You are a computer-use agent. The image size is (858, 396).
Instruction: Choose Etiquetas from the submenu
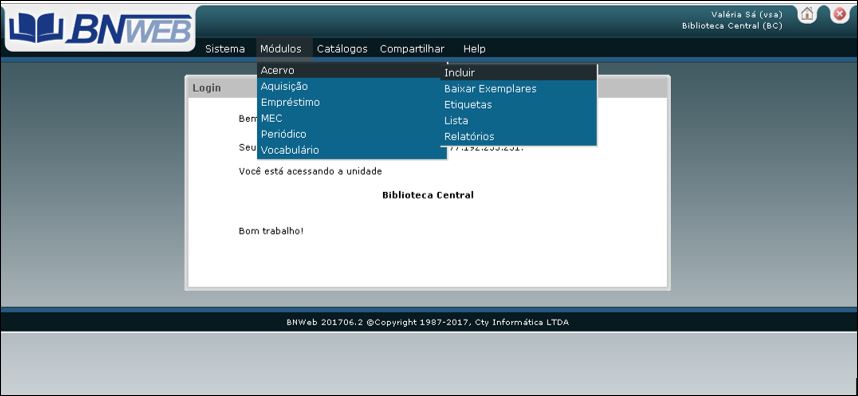coord(518,104)
